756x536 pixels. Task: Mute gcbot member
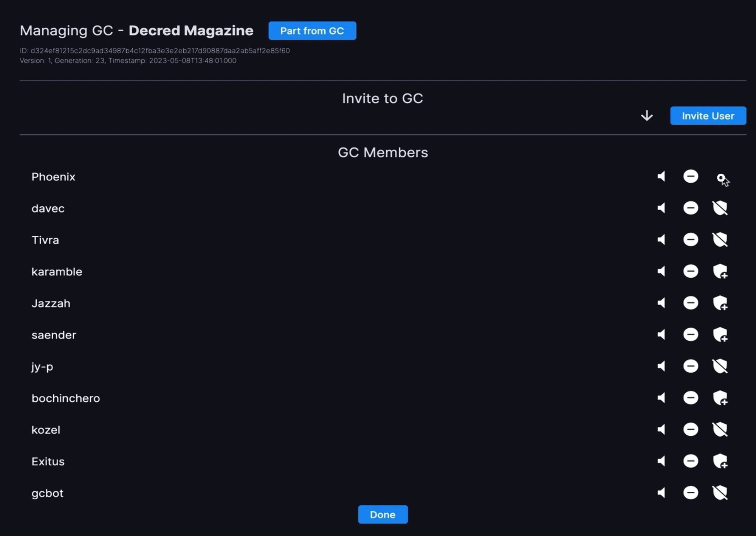661,493
